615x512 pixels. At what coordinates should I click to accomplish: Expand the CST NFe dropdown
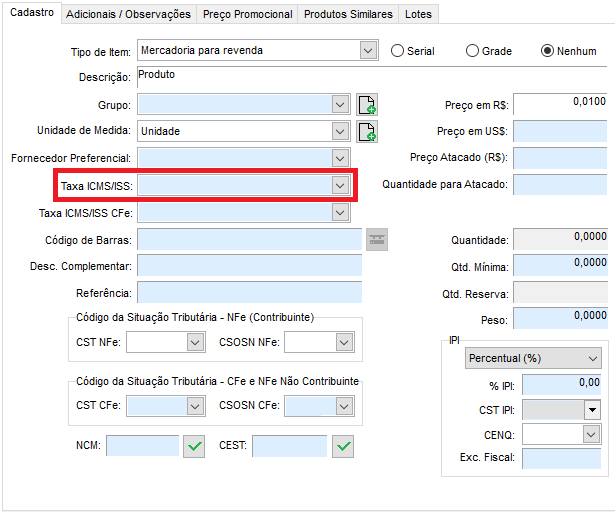(x=195, y=342)
